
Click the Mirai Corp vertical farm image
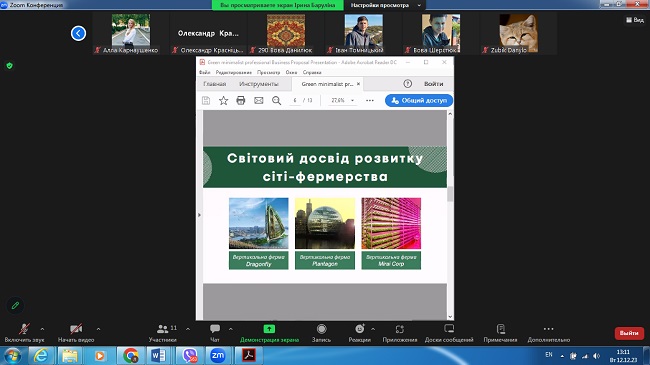pyautogui.click(x=391, y=223)
